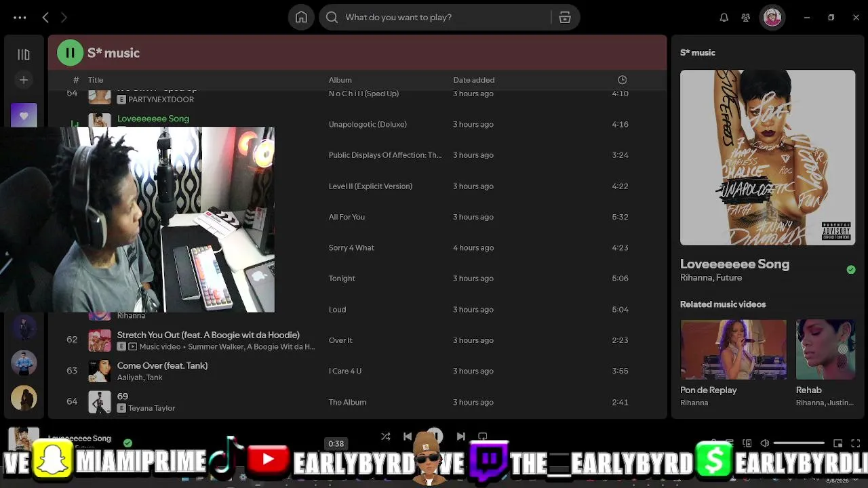Select the 5:32 duration cell
This screenshot has width=868, height=488.
[x=620, y=217]
